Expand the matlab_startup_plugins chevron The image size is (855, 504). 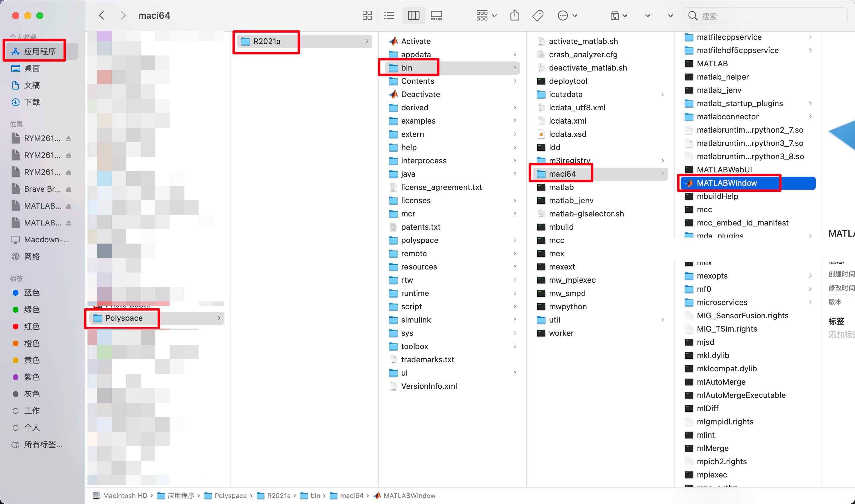click(x=810, y=103)
